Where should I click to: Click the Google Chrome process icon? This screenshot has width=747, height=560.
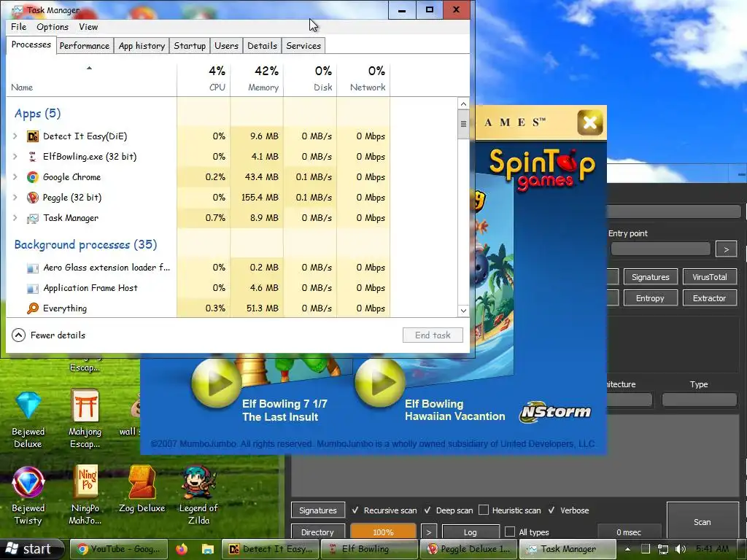(32, 177)
